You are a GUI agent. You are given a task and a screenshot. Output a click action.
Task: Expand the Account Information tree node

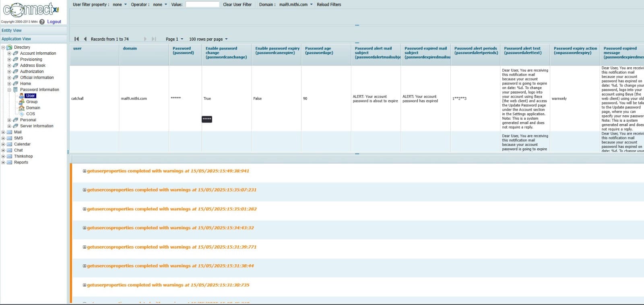(x=9, y=54)
